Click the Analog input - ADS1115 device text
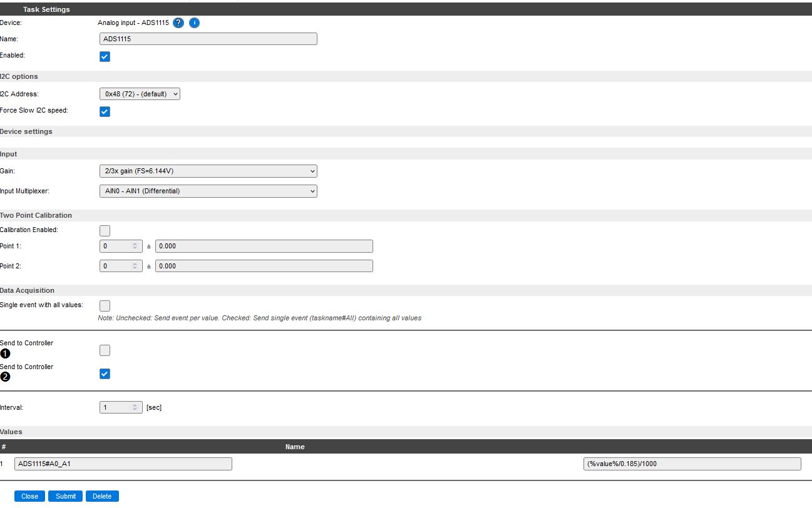Image resolution: width=812 pixels, height=508 pixels. pos(133,23)
